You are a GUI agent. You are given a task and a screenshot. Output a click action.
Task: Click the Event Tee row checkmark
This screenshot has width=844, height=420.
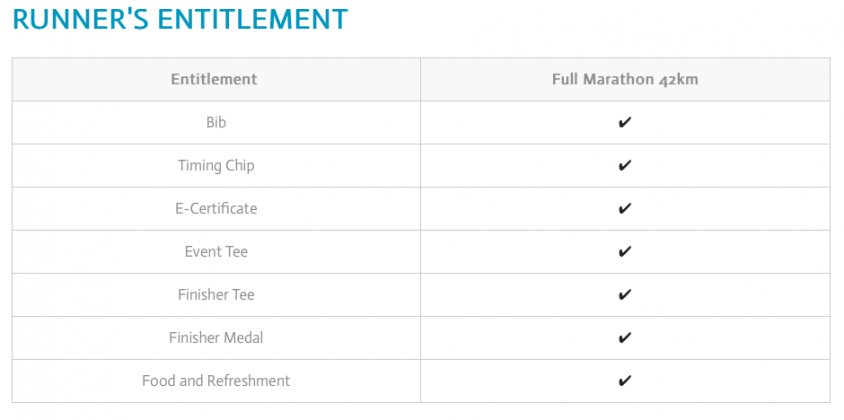tap(625, 252)
